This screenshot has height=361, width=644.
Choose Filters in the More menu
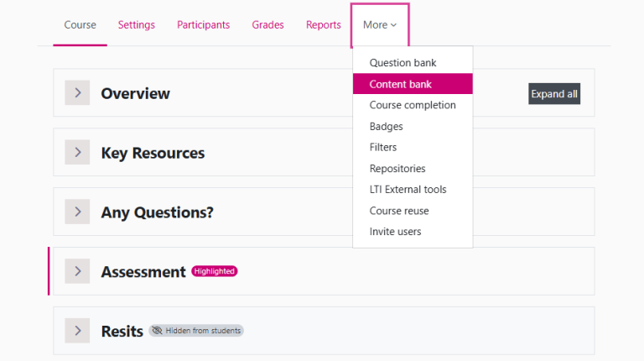(x=413, y=147)
